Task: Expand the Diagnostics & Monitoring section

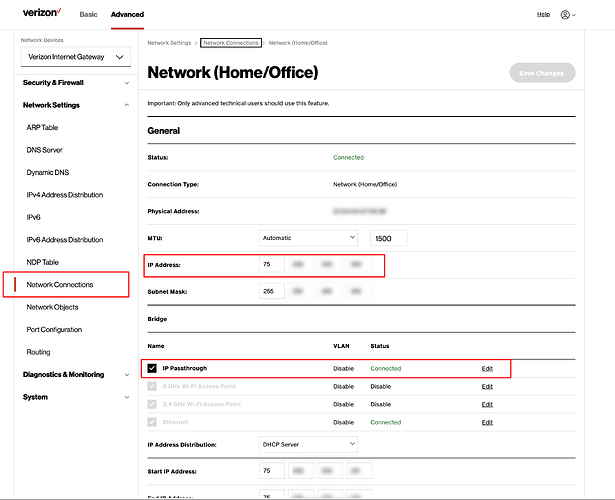Action: point(76,375)
